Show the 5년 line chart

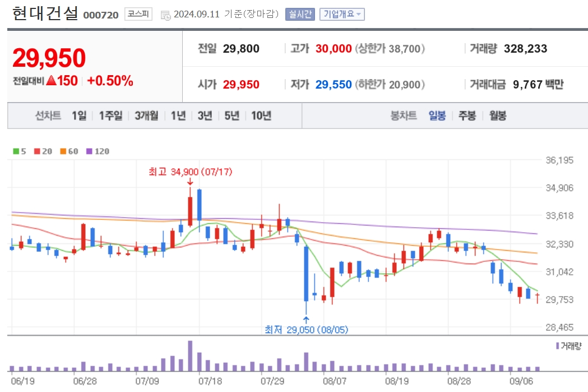pos(232,116)
